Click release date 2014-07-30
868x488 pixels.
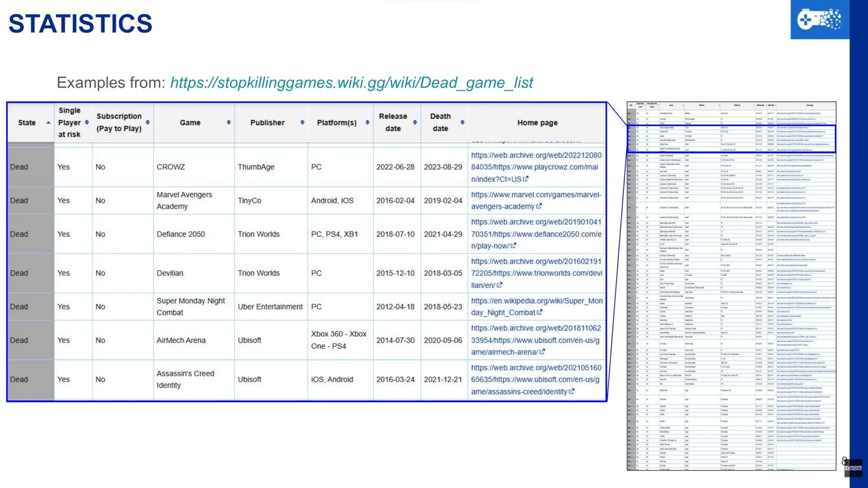(396, 340)
